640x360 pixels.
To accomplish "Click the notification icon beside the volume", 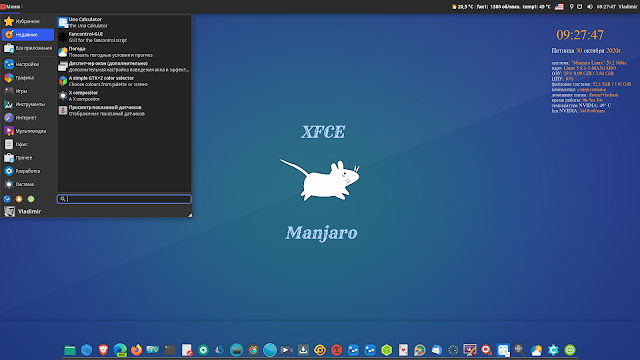I will pyautogui.click(x=579, y=7).
